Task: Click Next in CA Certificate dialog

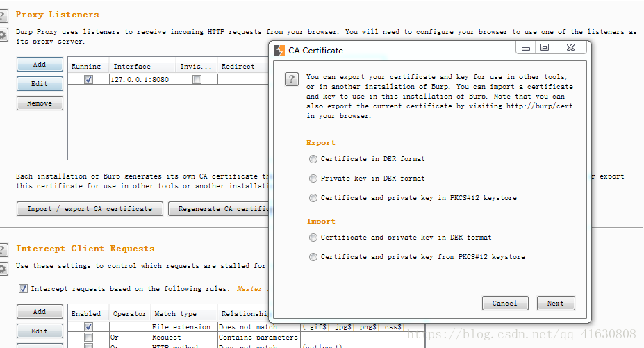Action: coord(556,304)
